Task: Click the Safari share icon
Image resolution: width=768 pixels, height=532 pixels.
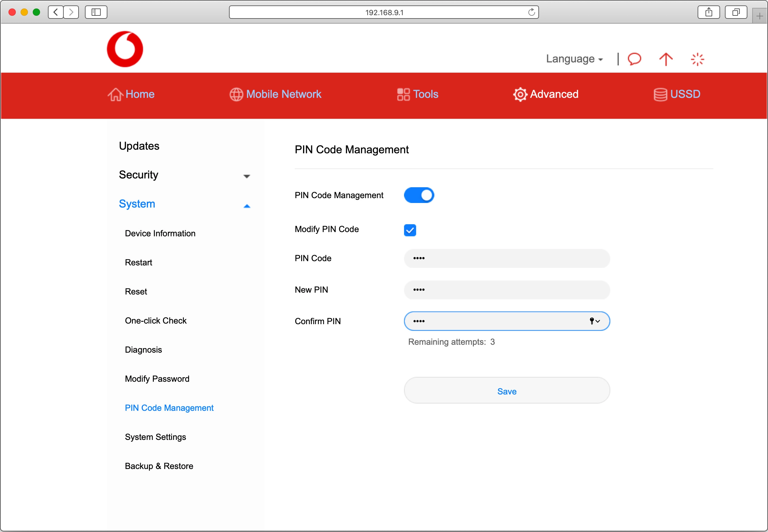Action: (x=709, y=12)
